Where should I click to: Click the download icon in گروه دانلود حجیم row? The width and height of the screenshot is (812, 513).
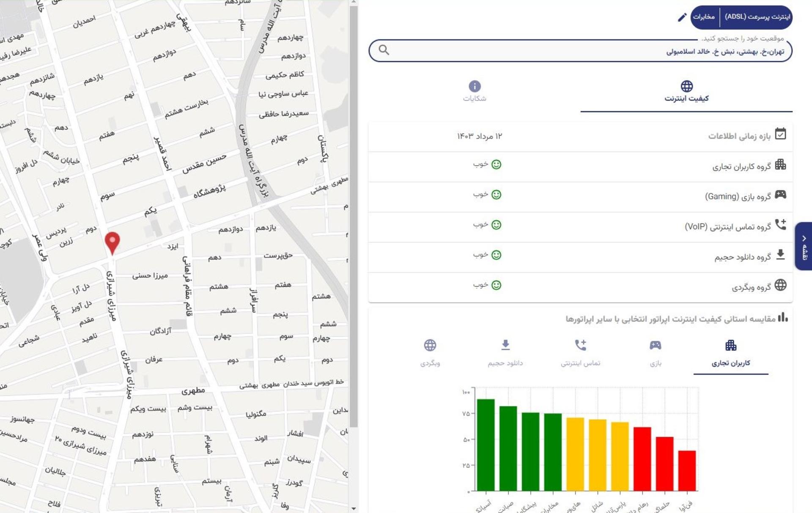pyautogui.click(x=780, y=254)
